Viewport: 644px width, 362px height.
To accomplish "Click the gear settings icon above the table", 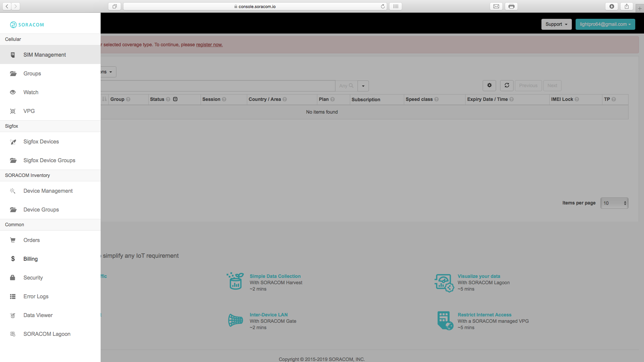I will click(x=489, y=85).
